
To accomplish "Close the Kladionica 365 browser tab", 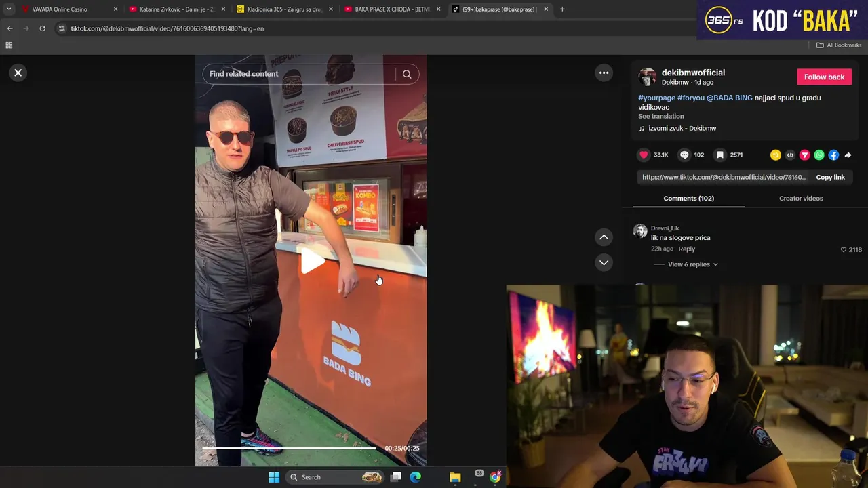I will (x=331, y=9).
